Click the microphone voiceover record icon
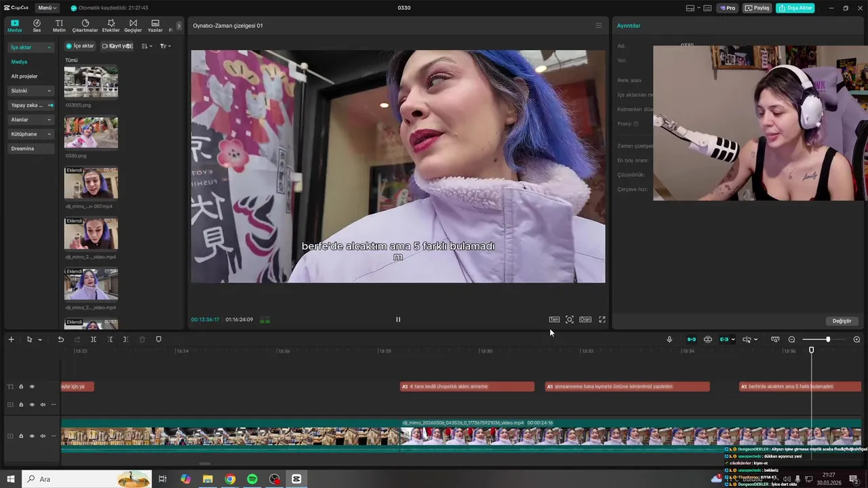Viewport: 868px width, 488px height. point(669,339)
